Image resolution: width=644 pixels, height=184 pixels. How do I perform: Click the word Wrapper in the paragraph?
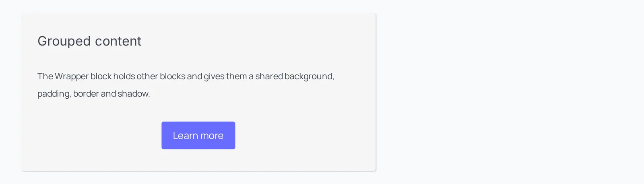[72, 76]
